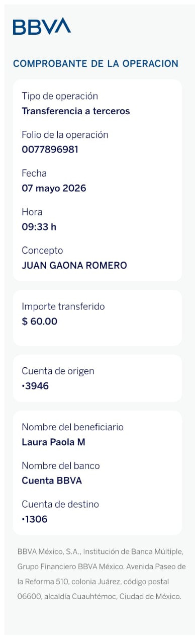Click the time 09:33 h
Screen dimensions: 195x644
click(39, 227)
